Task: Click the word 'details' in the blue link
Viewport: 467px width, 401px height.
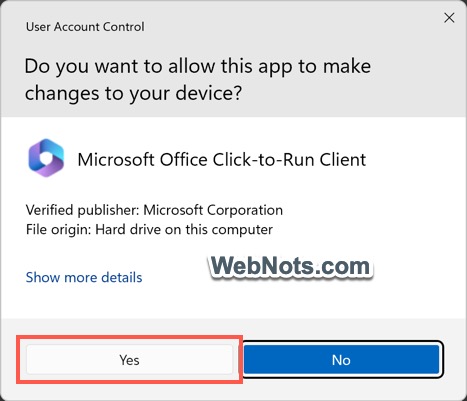Action: tap(122, 277)
